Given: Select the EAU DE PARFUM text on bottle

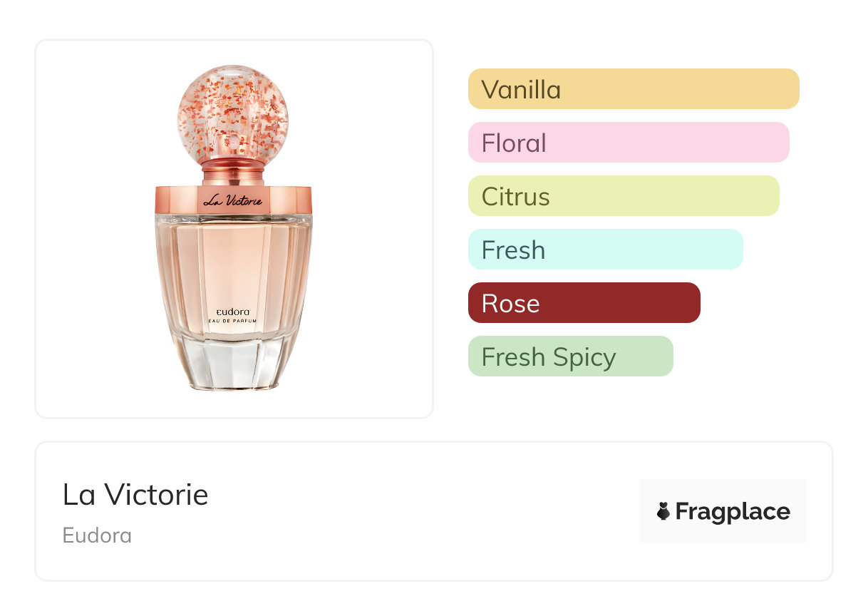Looking at the screenshot, I should (233, 322).
